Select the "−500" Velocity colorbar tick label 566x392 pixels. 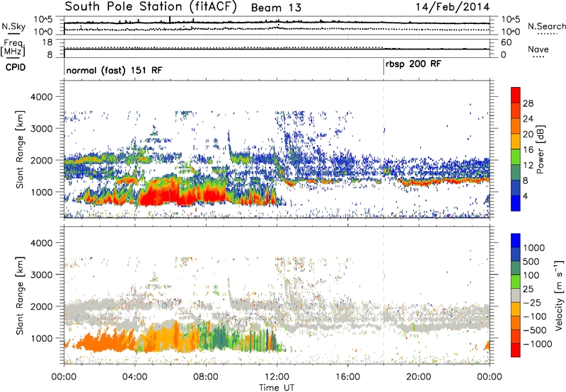(x=535, y=330)
